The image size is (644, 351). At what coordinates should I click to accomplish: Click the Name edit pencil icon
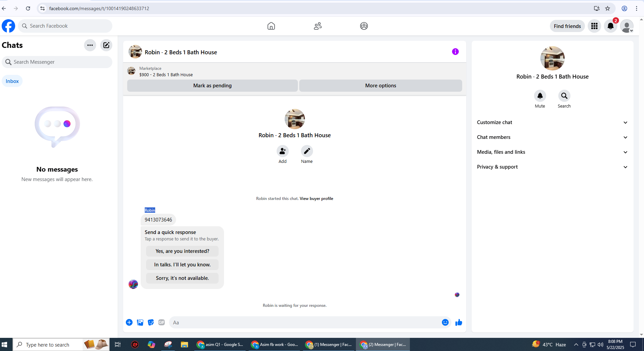pos(307,151)
